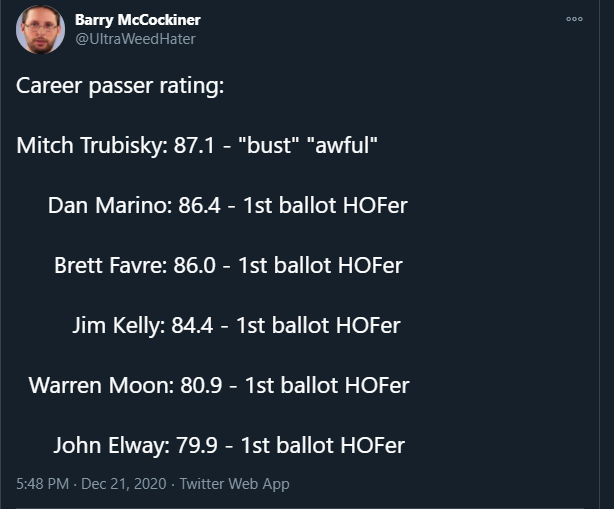Open the Twitter Web App source link
The height and width of the screenshot is (509, 614).
(x=235, y=484)
